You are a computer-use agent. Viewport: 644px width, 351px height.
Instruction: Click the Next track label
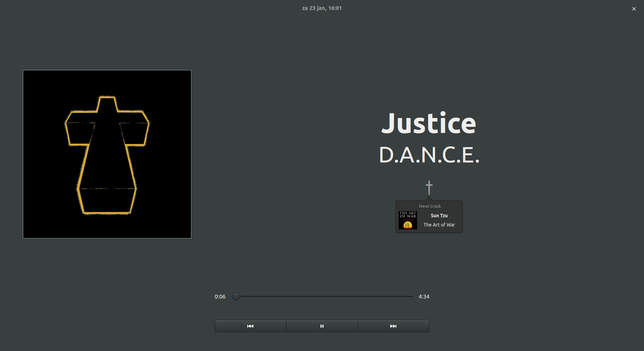pyautogui.click(x=430, y=206)
